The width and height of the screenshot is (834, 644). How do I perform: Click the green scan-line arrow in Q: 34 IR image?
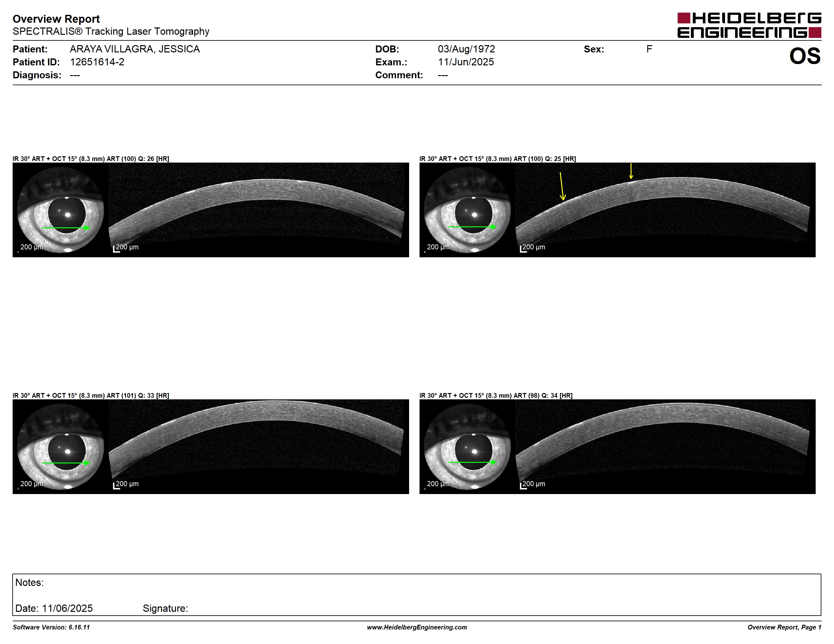click(x=472, y=462)
